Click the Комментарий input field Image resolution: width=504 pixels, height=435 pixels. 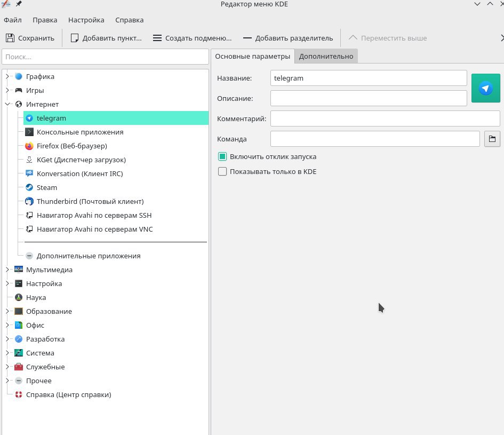pyautogui.click(x=385, y=118)
